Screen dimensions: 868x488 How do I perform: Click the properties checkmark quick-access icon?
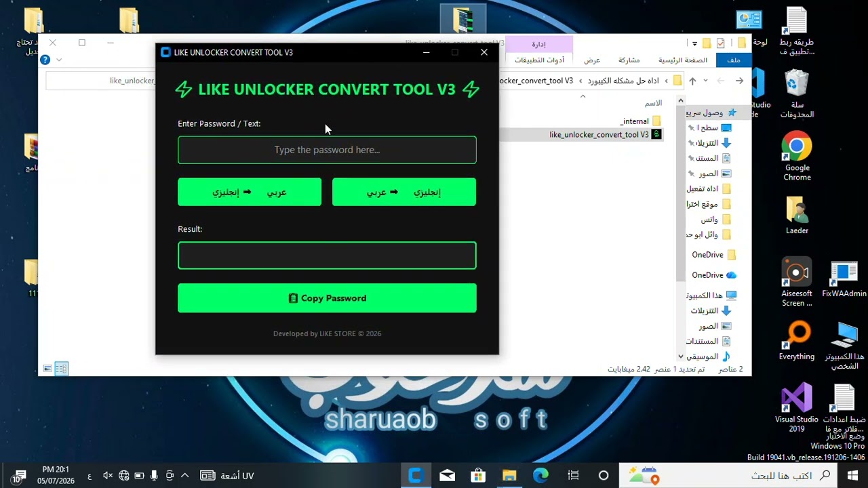coord(720,43)
